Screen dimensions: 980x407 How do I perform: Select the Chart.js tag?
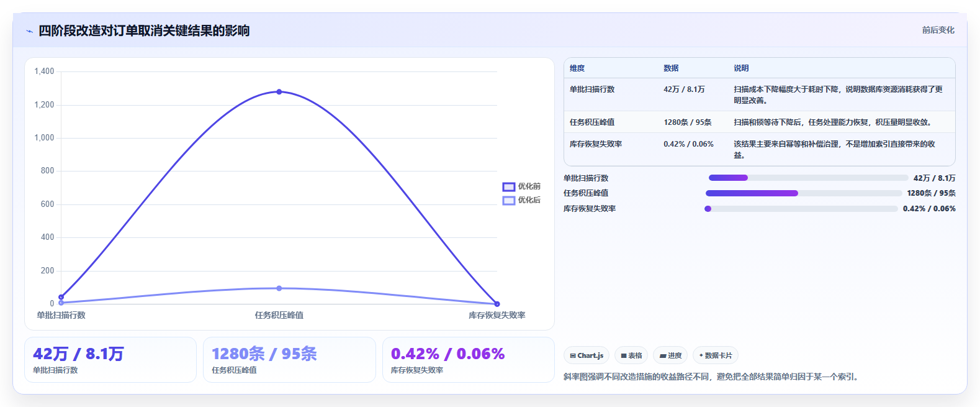587,355
